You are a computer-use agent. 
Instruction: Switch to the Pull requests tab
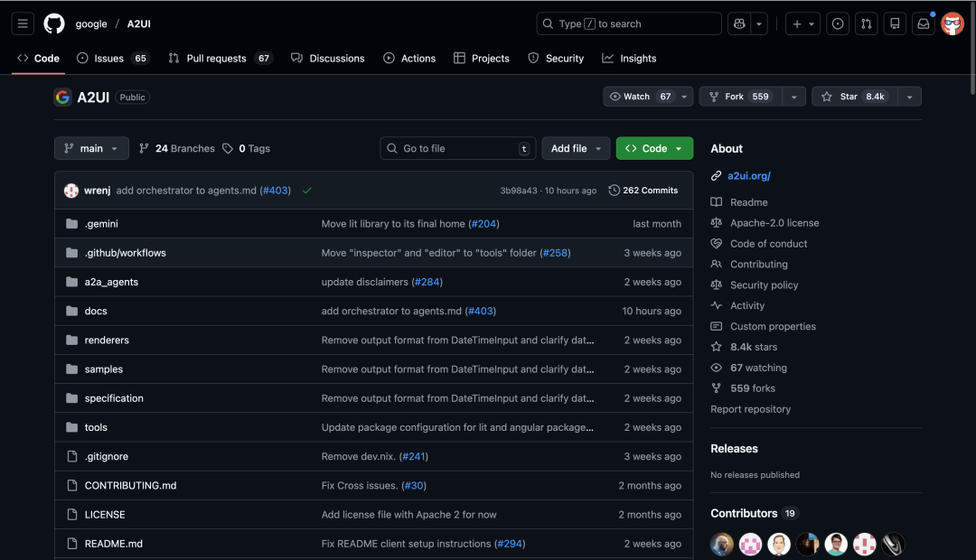220,58
